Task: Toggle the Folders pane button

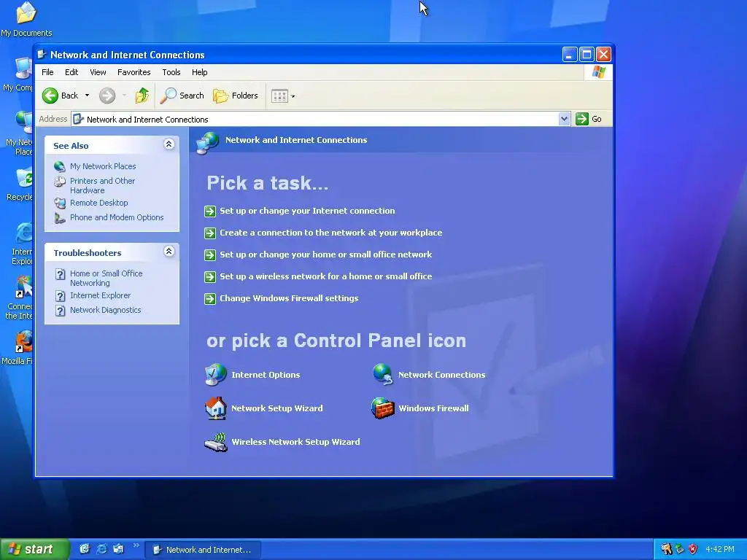Action: (235, 96)
